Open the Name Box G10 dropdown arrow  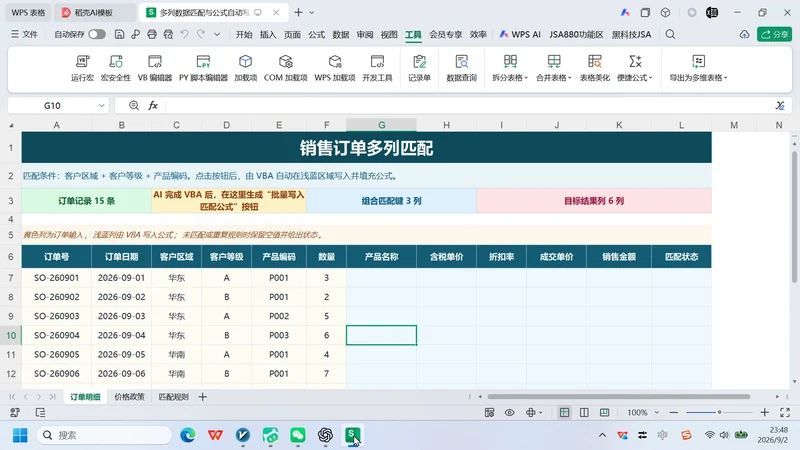[102, 105]
